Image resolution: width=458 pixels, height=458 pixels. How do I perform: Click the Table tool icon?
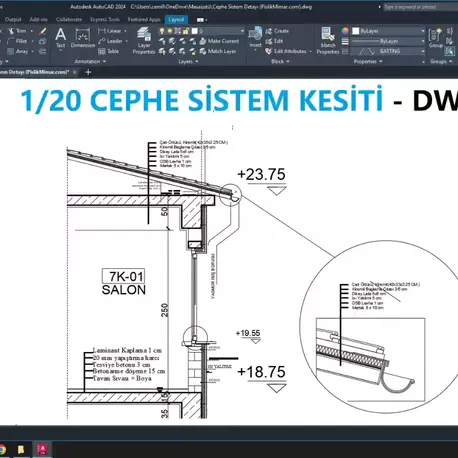(102, 51)
